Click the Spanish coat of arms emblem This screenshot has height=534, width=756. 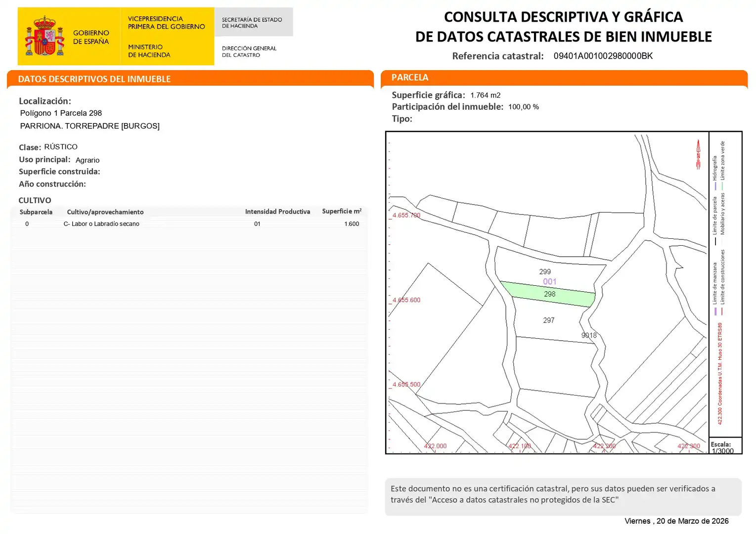[x=45, y=36]
